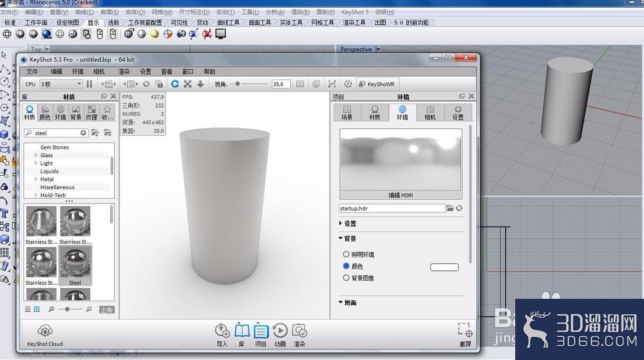Pause real-time rendering in KeyShot toolbar

point(90,84)
